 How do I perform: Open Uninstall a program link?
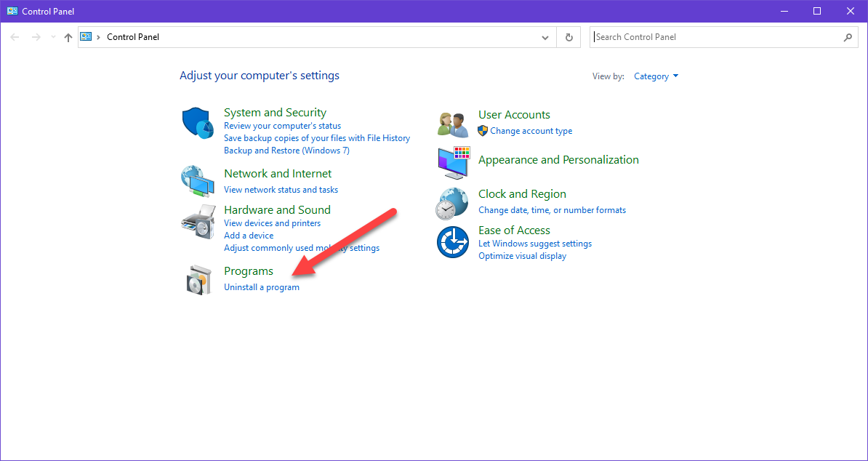(262, 287)
